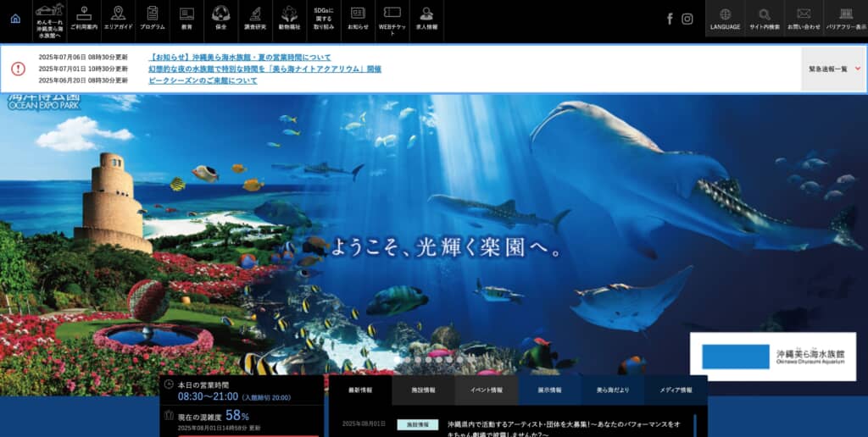The image size is (868, 437).
Task: Click the お問い合わせ mail icon
Action: (x=804, y=19)
